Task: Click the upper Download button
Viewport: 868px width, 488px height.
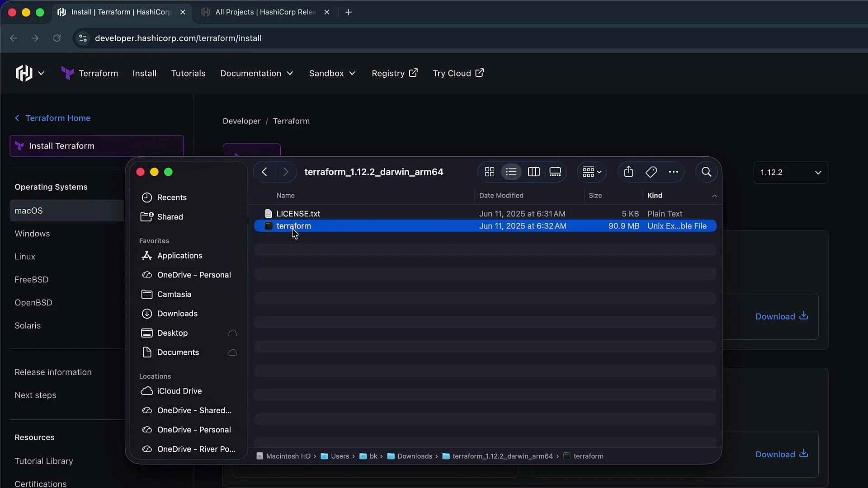Action: click(782, 316)
